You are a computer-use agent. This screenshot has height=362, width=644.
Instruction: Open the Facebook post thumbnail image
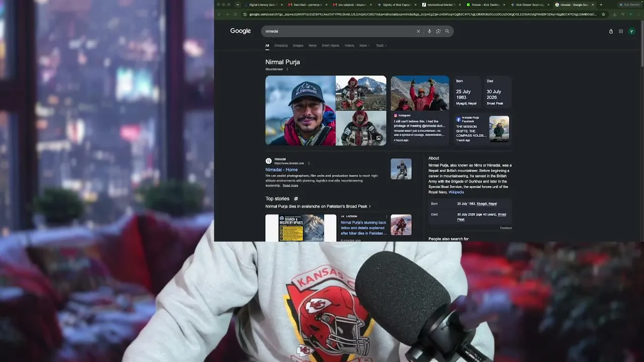(x=499, y=129)
